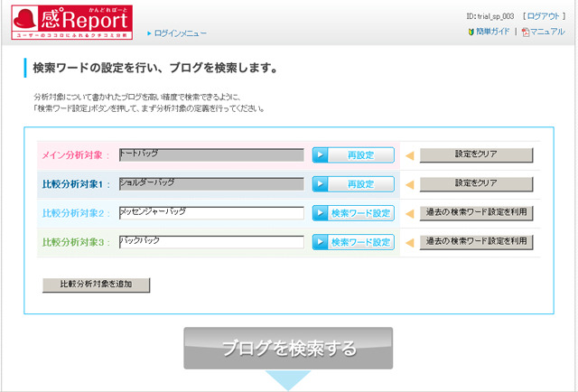578x392 pixels.
Task: Open the マニュアル link
Action: [x=547, y=32]
